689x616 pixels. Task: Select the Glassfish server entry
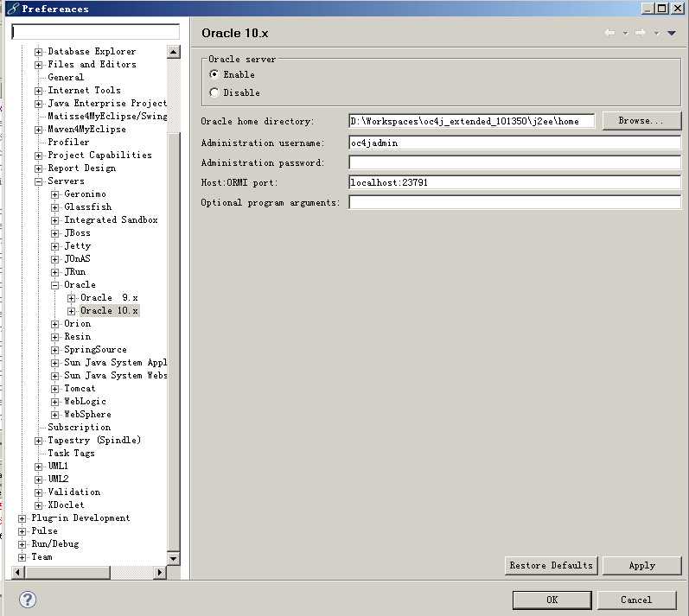coord(88,206)
